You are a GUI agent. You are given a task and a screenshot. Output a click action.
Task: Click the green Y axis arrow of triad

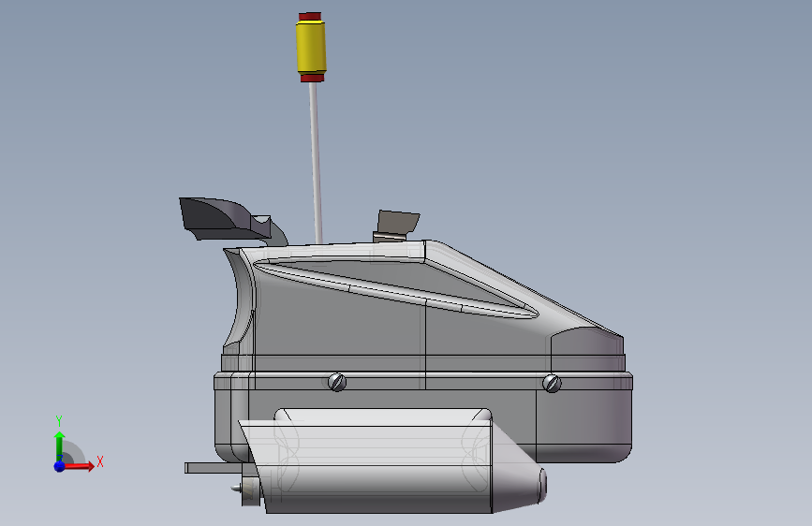point(60,446)
